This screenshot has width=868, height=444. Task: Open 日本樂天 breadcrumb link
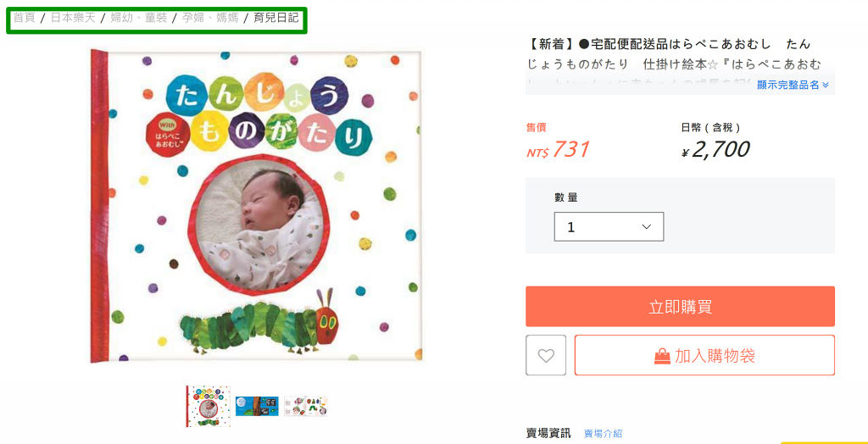[x=73, y=18]
